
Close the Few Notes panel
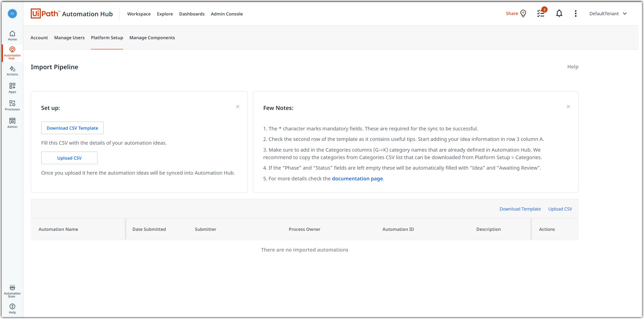click(568, 107)
